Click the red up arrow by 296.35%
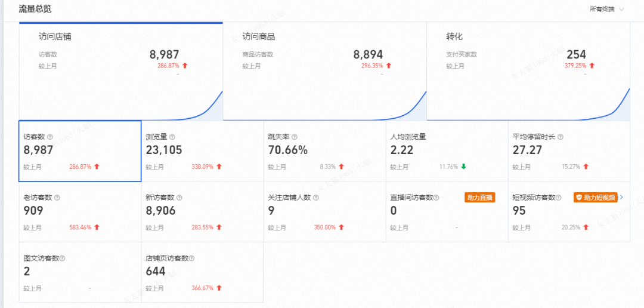Image resolution: width=644 pixels, height=308 pixels. pyautogui.click(x=389, y=66)
